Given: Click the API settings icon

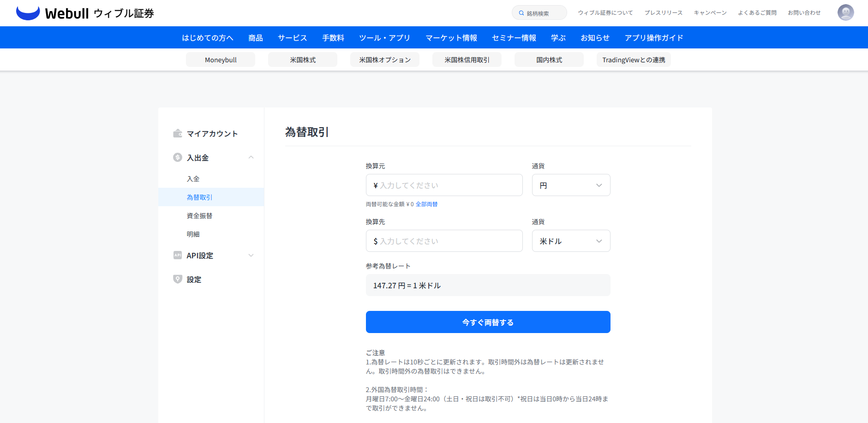Looking at the screenshot, I should [x=178, y=255].
